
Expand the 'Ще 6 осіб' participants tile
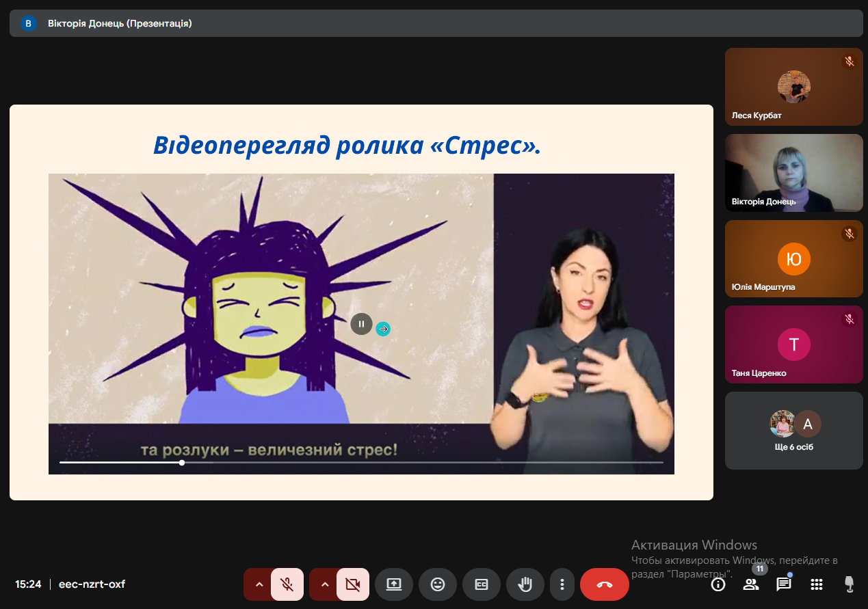pyautogui.click(x=793, y=431)
